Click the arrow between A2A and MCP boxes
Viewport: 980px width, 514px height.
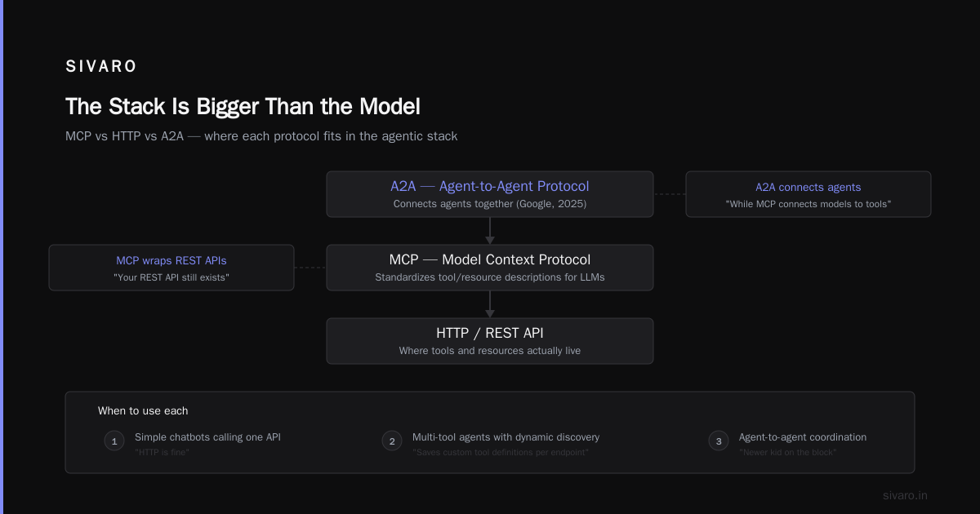click(x=490, y=231)
